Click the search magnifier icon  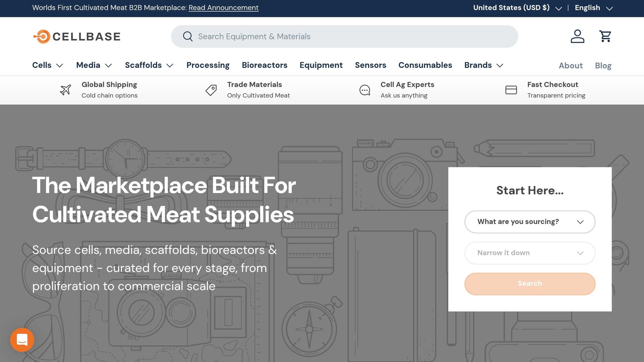[188, 36]
